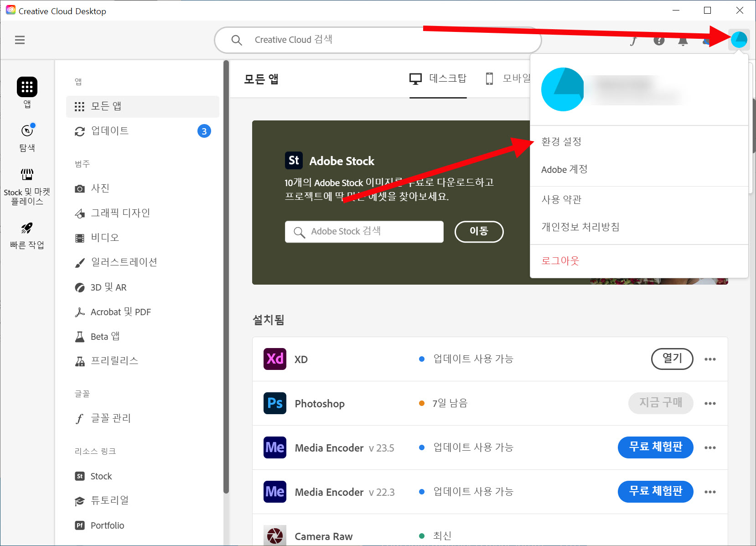Screen dimensions: 756x546
Task: Focus the Creative Cloud 검색 field
Action: [x=378, y=40]
